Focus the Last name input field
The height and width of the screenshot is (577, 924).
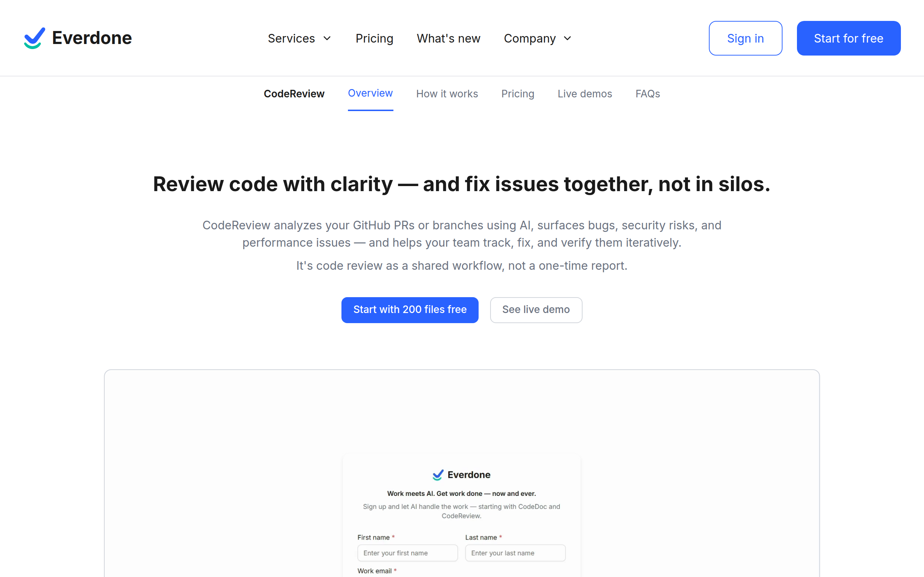click(x=515, y=553)
